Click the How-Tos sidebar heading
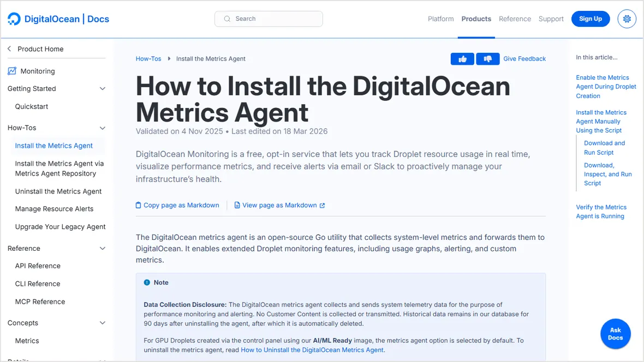This screenshot has width=644, height=362. 22,128
